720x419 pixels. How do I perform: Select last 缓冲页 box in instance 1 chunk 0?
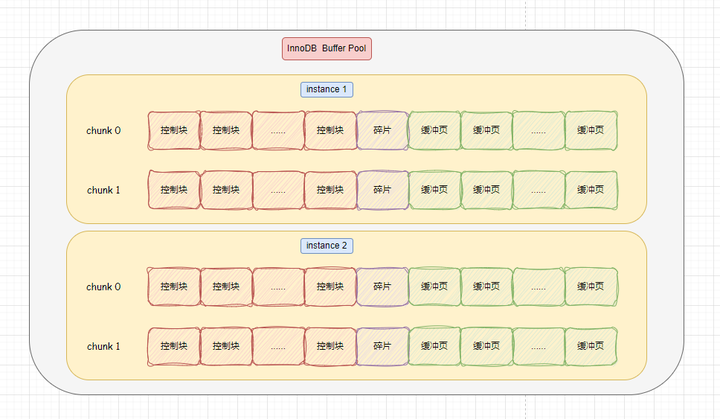pos(591,130)
